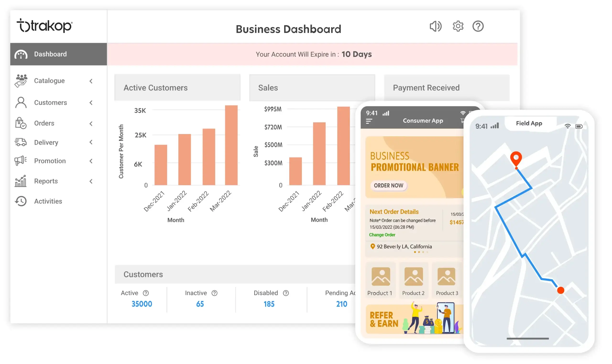Click the speaker announcement icon in header

(x=435, y=26)
